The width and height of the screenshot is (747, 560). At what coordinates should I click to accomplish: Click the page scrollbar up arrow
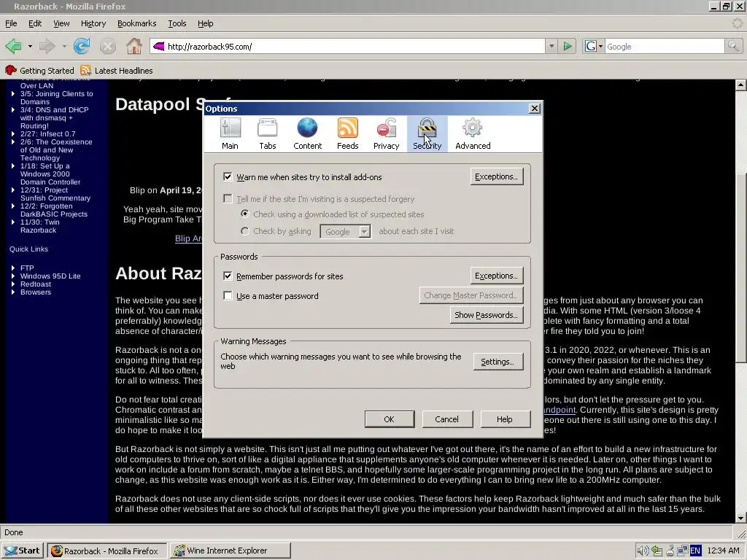tap(740, 85)
